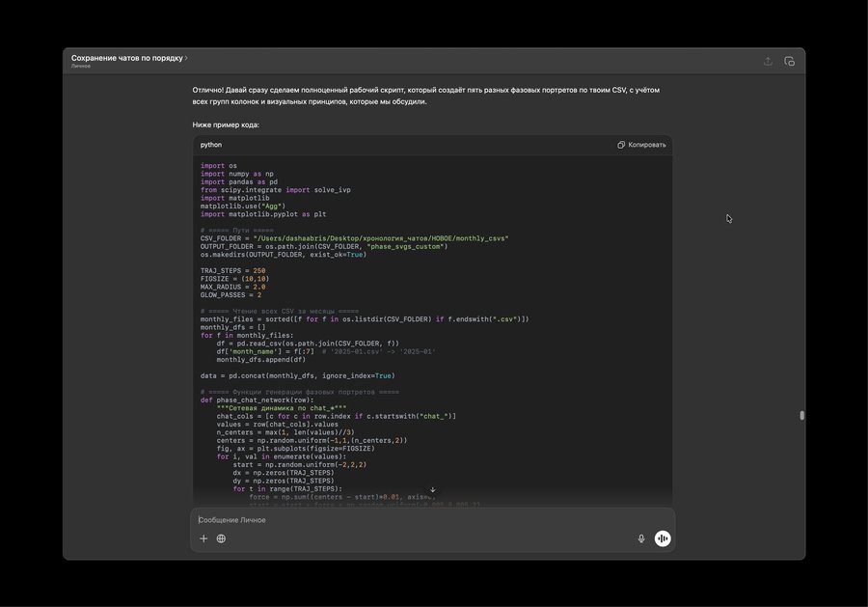Click the code line "import numpy as np"

pyautogui.click(x=237, y=174)
